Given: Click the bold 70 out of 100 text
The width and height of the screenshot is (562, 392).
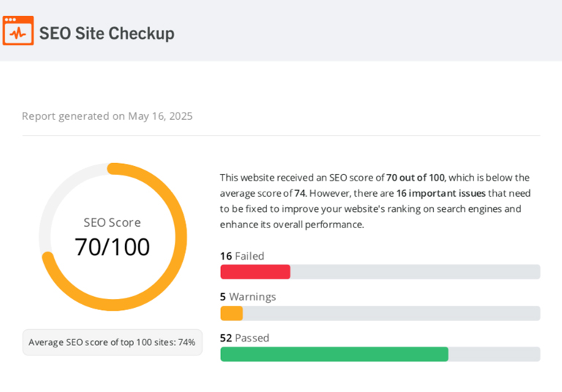Looking at the screenshot, I should coord(416,178).
